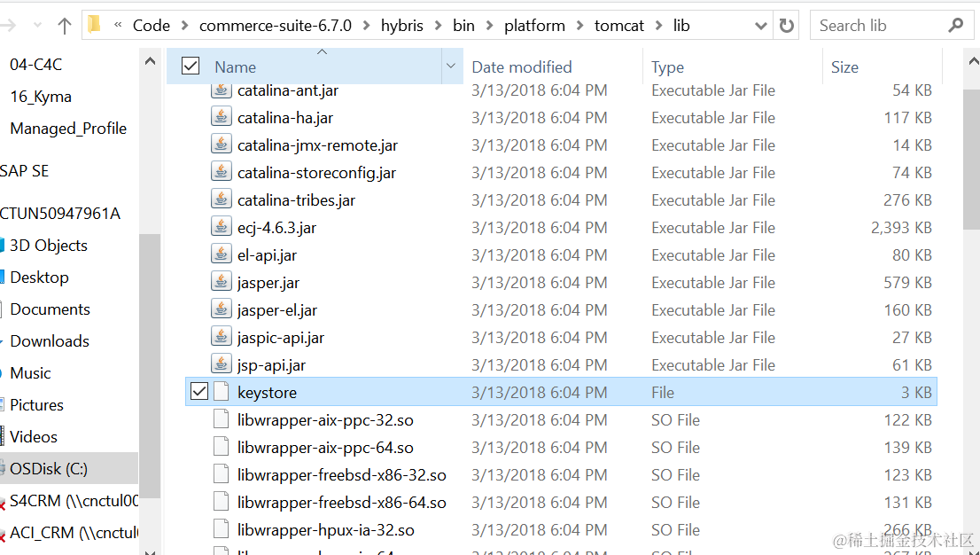Click the keystore blank file icon

pos(222,392)
